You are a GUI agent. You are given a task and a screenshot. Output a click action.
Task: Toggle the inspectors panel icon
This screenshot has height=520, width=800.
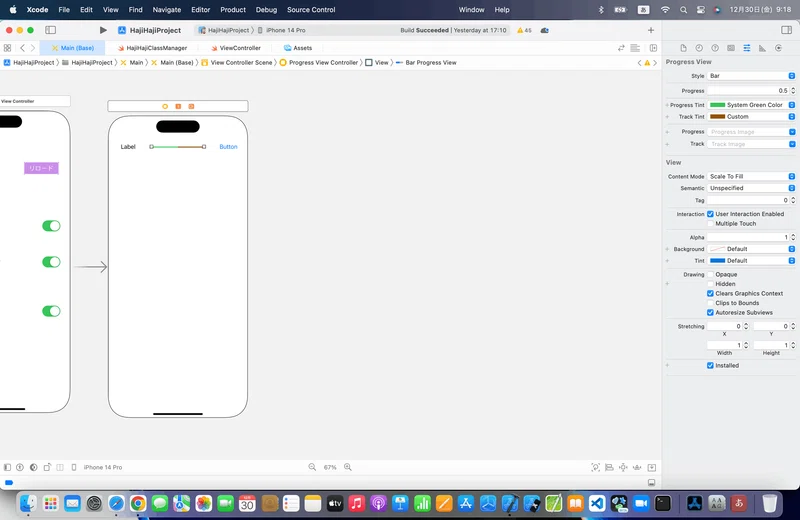click(786, 30)
